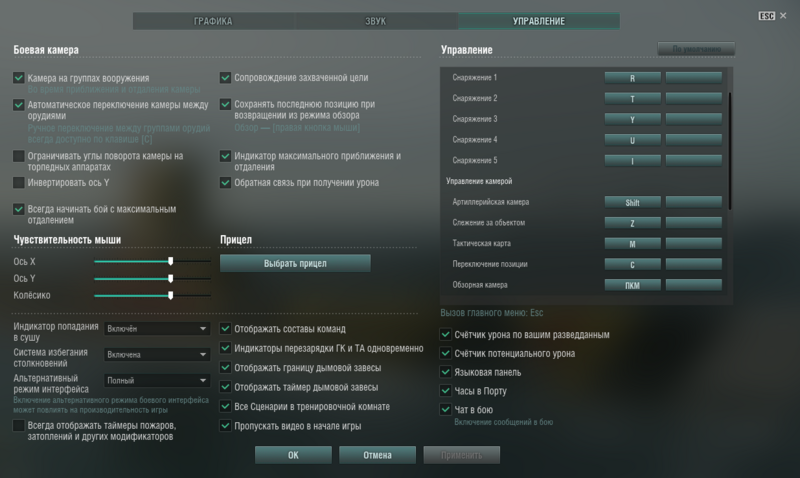Open the ЗВУК tab

[375, 21]
